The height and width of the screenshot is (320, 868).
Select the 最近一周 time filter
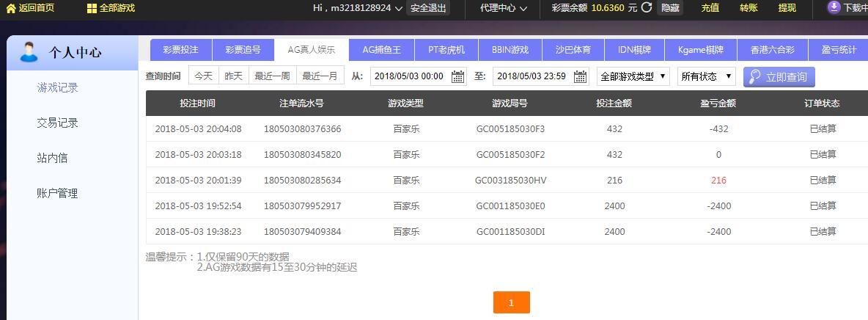point(273,76)
